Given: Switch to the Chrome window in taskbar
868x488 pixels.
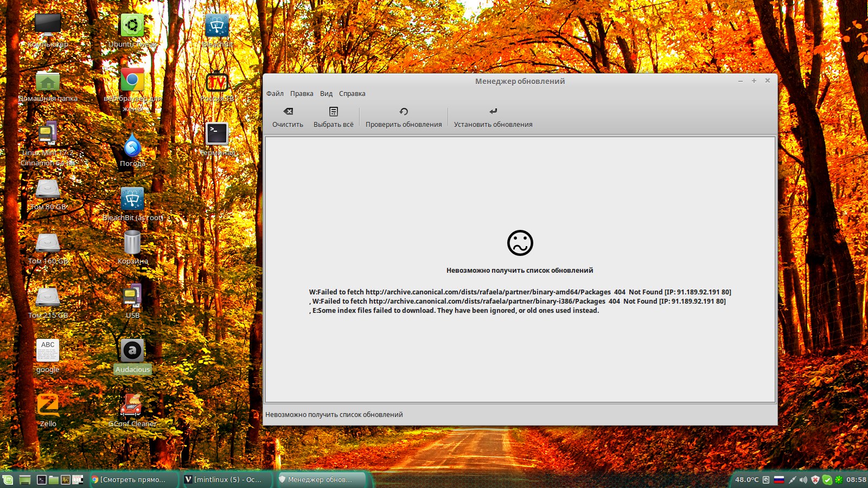Looking at the screenshot, I should [x=133, y=479].
